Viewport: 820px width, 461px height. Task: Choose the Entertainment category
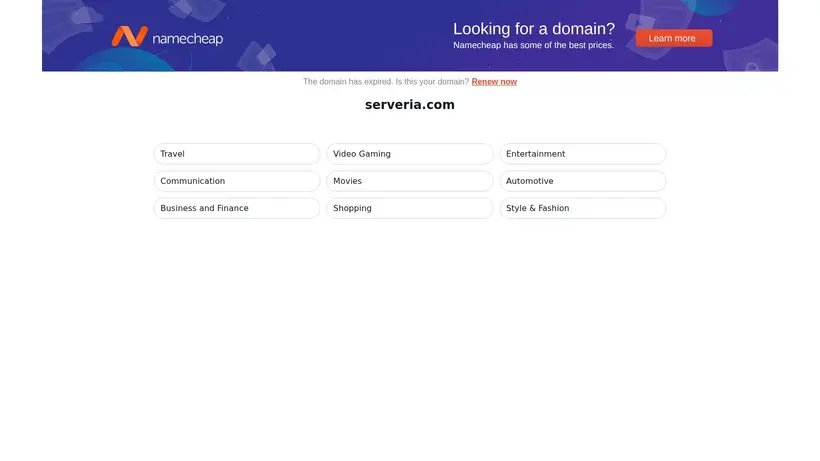tap(583, 154)
